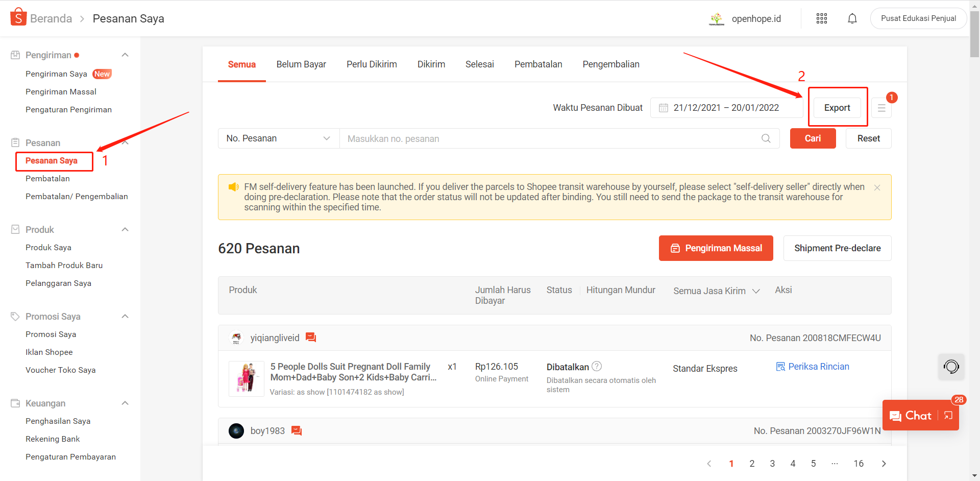Switch to the Perlu Dikirim tab

tap(372, 64)
